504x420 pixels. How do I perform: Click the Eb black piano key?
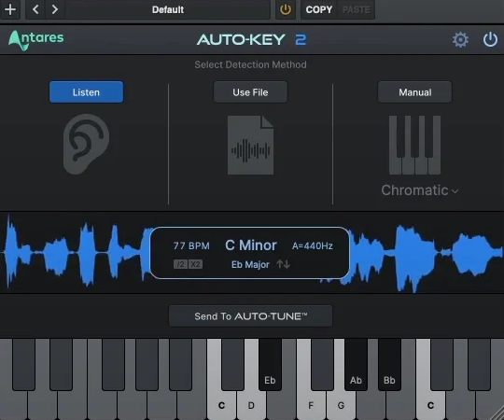(x=270, y=365)
